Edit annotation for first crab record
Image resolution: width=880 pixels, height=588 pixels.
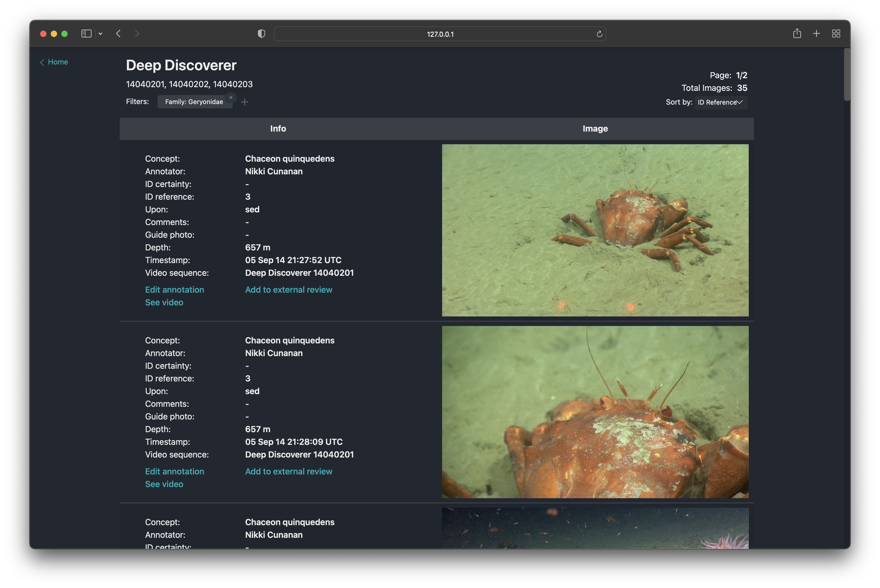(174, 290)
